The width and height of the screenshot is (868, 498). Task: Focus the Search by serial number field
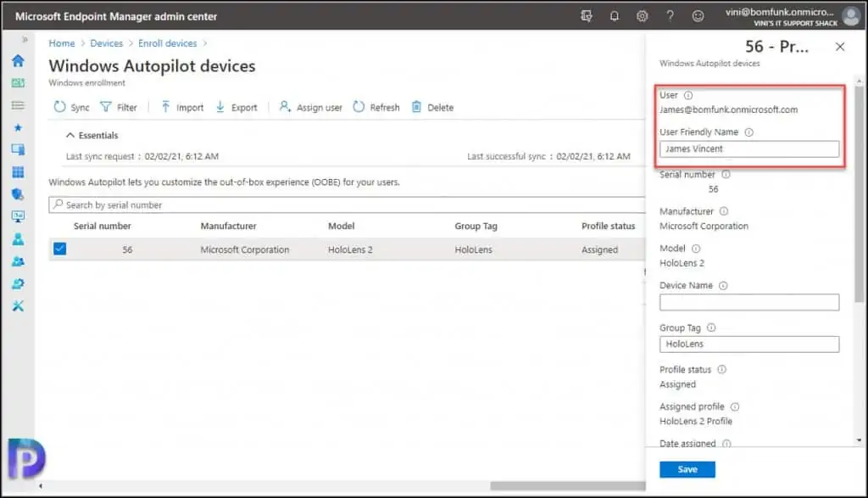pos(347,205)
